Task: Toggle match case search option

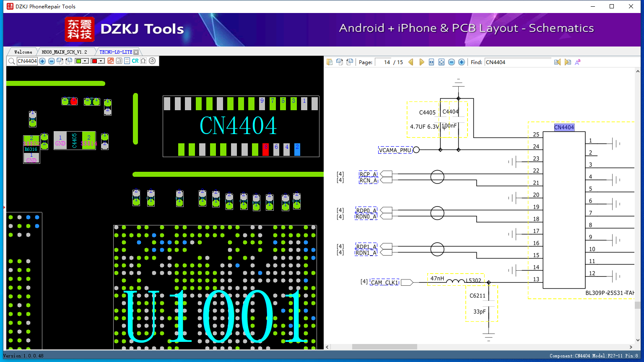Action: coord(578,62)
